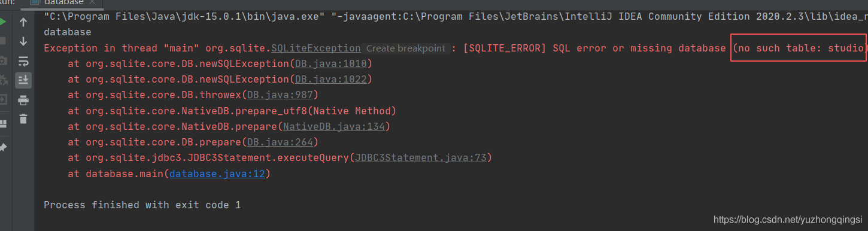Click the Print console output icon
Viewport: 868px width, 231px height.
point(23,99)
